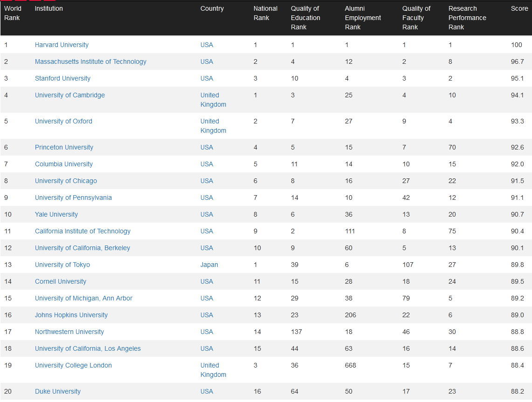
Task: Open the University of Chicago link
Action: (x=66, y=181)
